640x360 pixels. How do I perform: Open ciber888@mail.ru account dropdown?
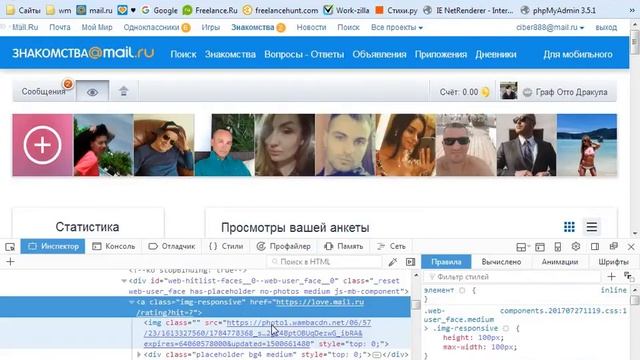click(550, 27)
